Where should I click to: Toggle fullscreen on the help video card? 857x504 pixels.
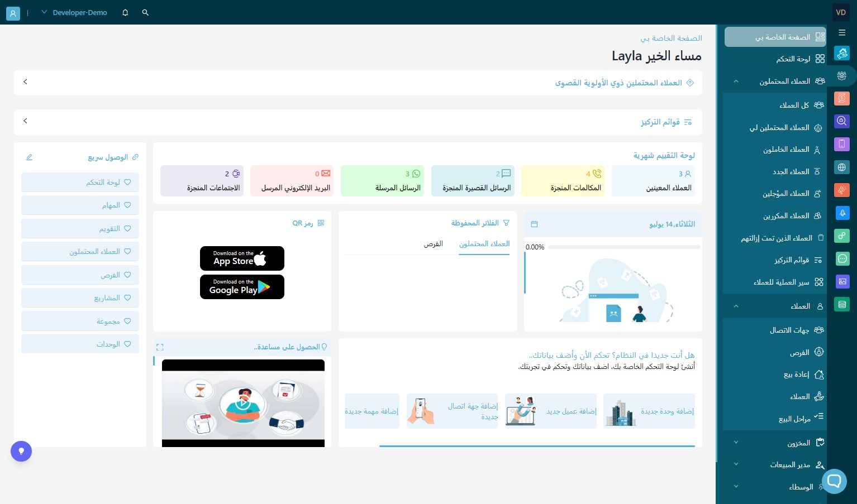(x=160, y=347)
